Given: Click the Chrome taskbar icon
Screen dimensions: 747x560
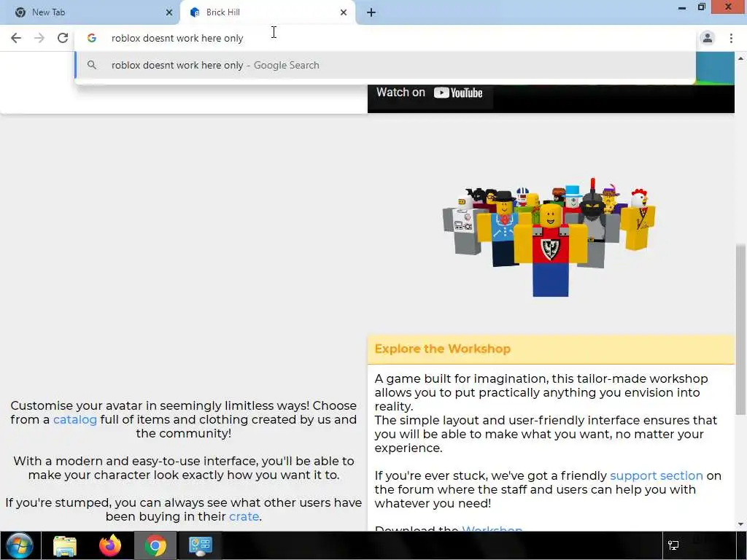Looking at the screenshot, I should coord(155,545).
